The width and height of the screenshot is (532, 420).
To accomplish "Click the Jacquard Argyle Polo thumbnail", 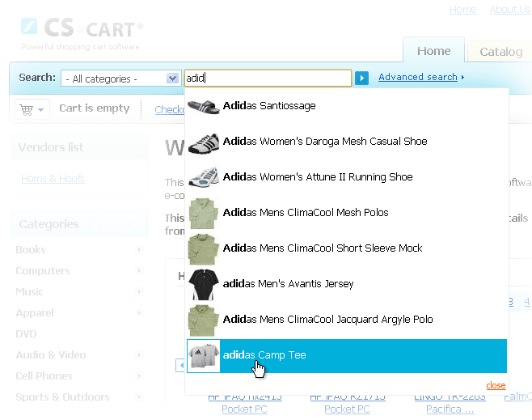I will [x=203, y=320].
